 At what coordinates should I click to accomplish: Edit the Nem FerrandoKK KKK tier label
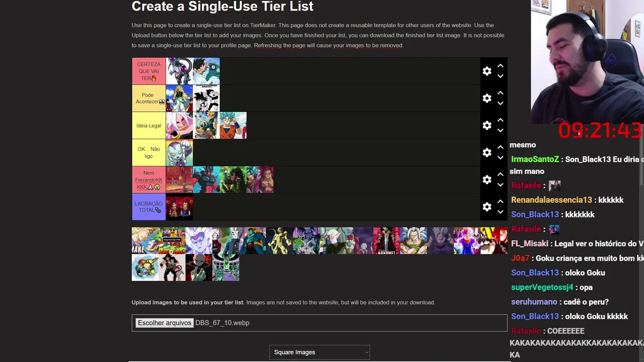coord(149,180)
